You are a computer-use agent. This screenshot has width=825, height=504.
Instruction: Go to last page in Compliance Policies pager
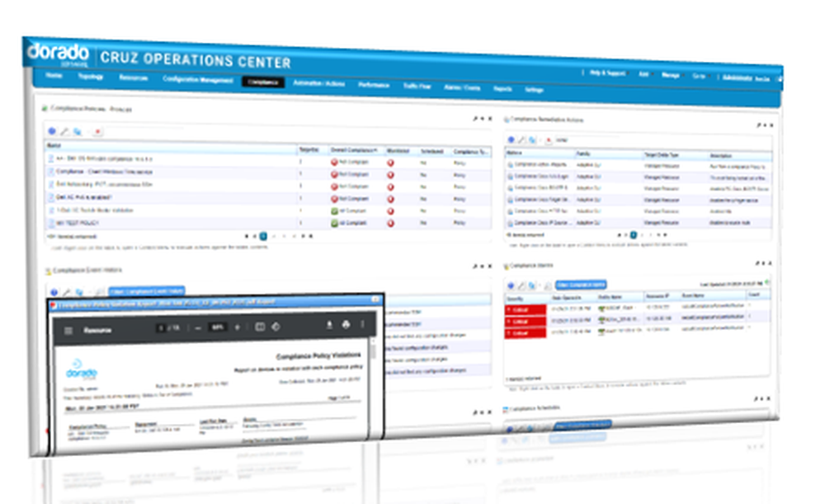(x=311, y=236)
